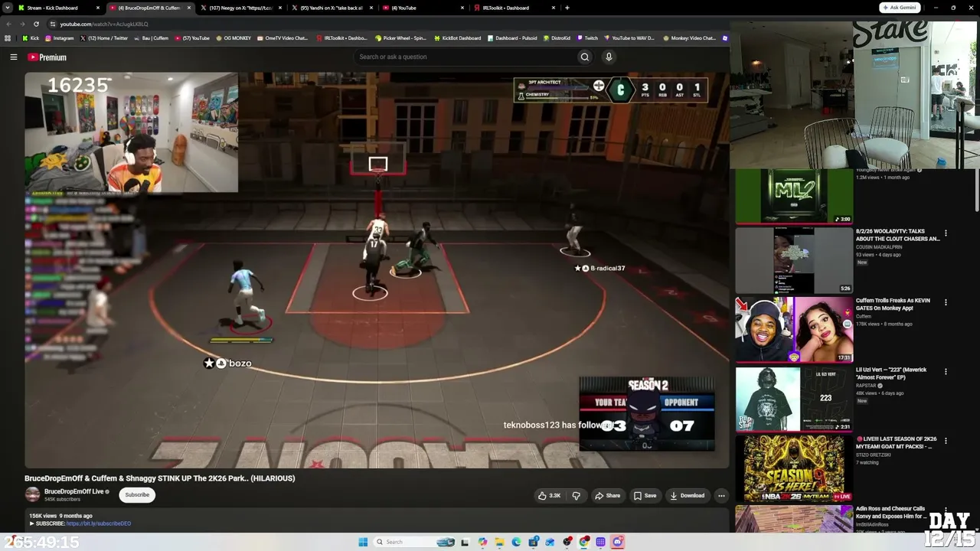The height and width of the screenshot is (551, 980).
Task: Share this YouTube video
Action: coord(608,495)
